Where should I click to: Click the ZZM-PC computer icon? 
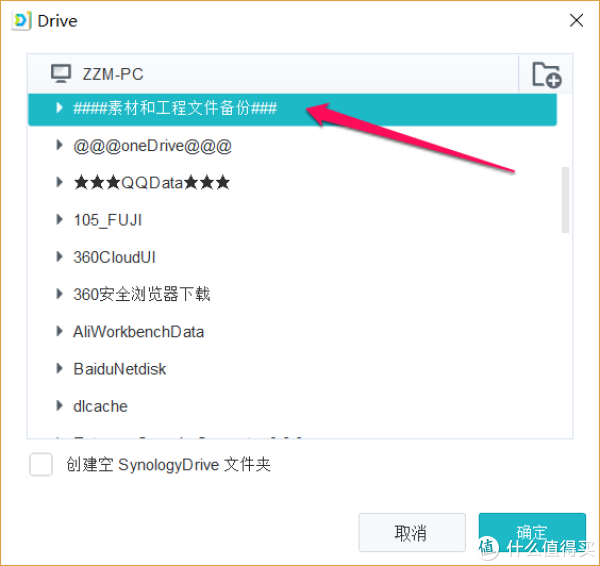click(x=62, y=73)
